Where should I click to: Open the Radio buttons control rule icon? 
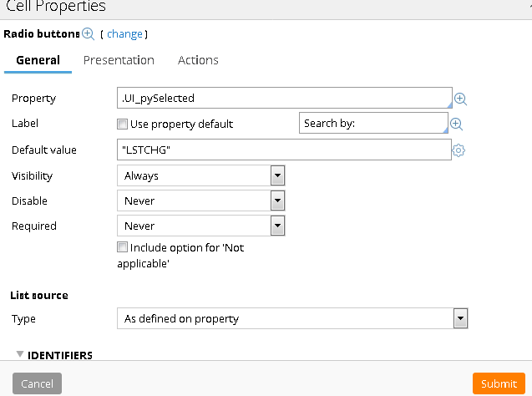(x=88, y=34)
